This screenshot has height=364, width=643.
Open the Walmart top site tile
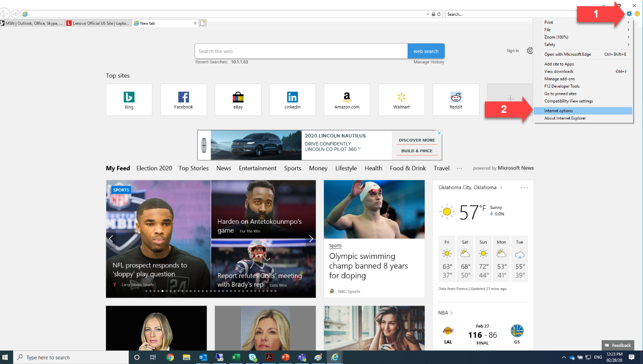click(401, 100)
